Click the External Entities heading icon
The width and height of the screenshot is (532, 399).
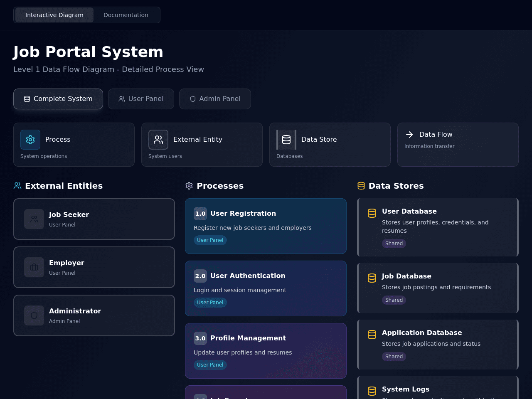click(17, 186)
